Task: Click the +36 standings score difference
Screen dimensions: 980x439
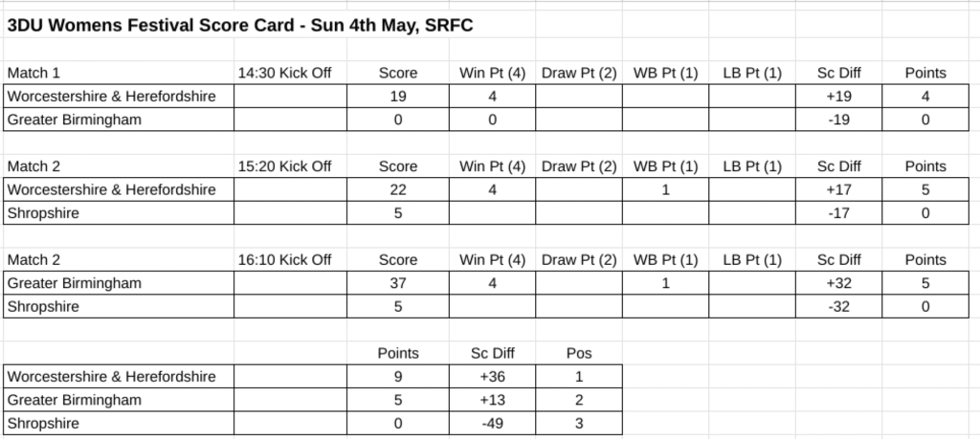Action: click(492, 377)
